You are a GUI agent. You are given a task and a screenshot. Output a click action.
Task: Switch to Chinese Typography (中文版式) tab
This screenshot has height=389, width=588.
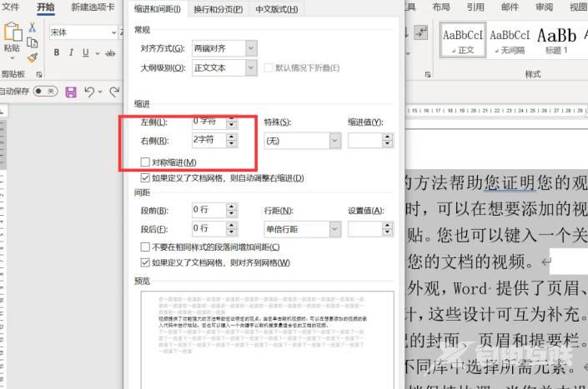tap(276, 9)
